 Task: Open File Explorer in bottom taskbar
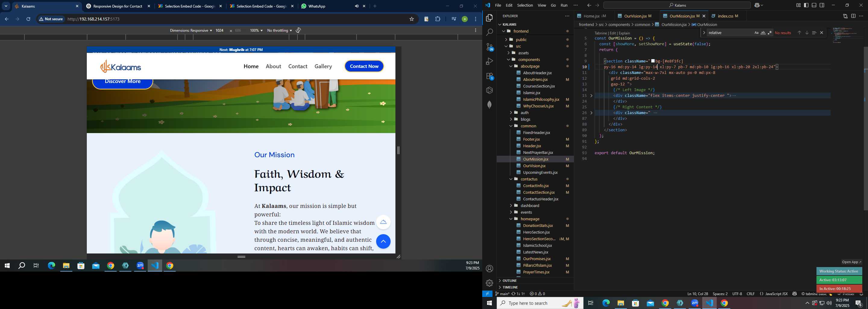(621, 303)
